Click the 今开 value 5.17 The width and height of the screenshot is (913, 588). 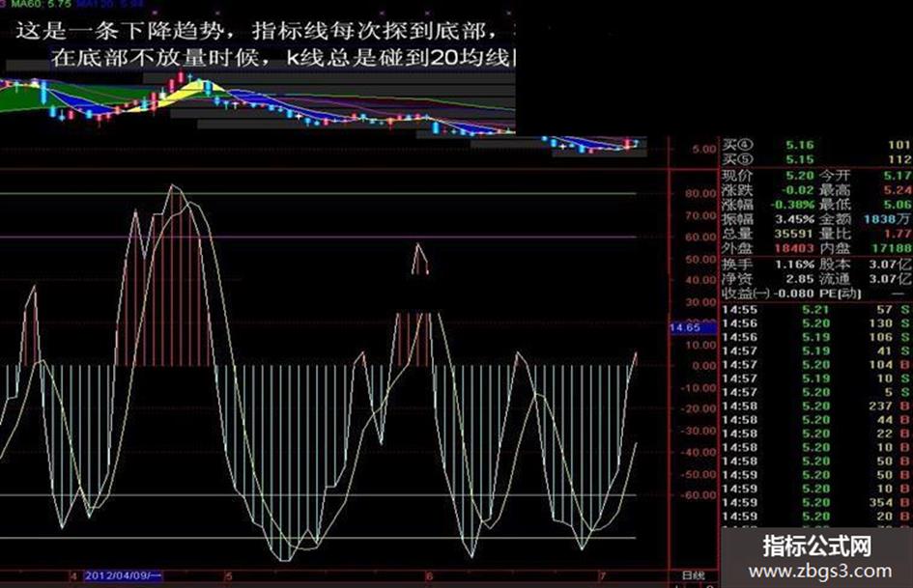pyautogui.click(x=898, y=175)
